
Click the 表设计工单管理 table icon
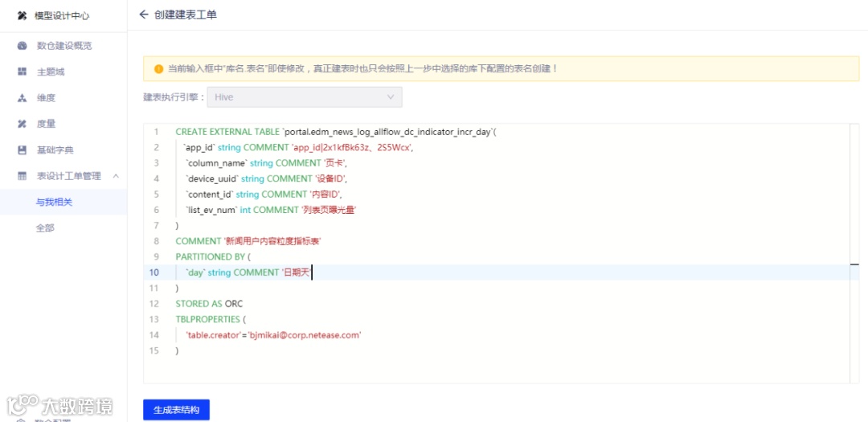(x=23, y=176)
